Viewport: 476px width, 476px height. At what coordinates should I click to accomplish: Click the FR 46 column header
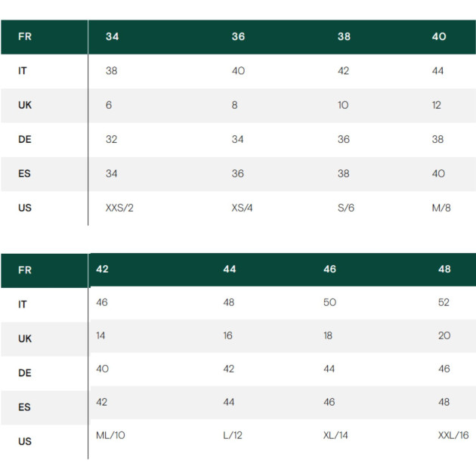pyautogui.click(x=329, y=269)
